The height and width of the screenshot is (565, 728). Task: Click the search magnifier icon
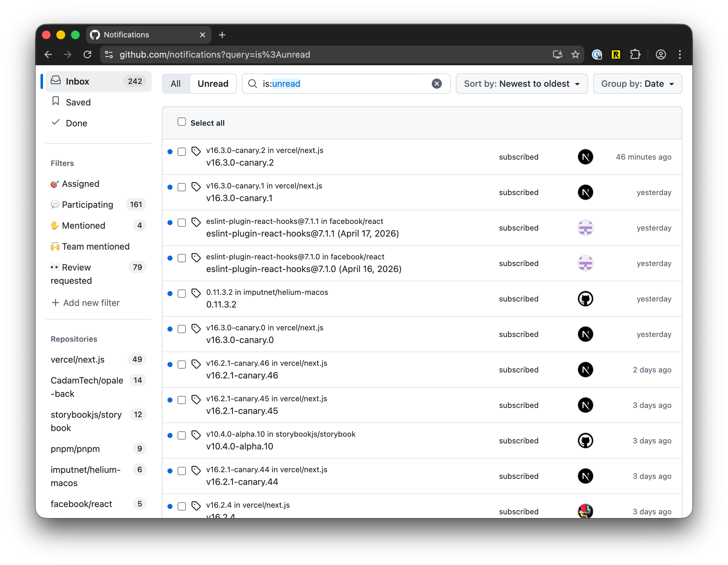pos(253,83)
